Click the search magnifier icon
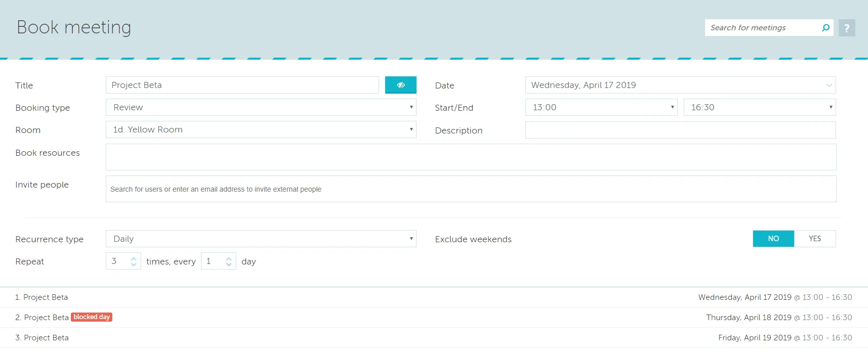The height and width of the screenshot is (355, 868). pyautogui.click(x=825, y=28)
